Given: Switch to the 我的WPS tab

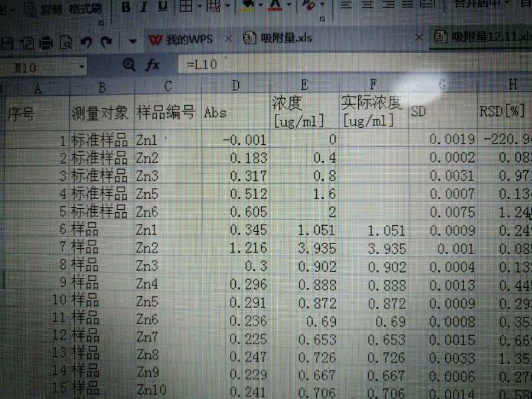Looking at the screenshot, I should coord(181,40).
